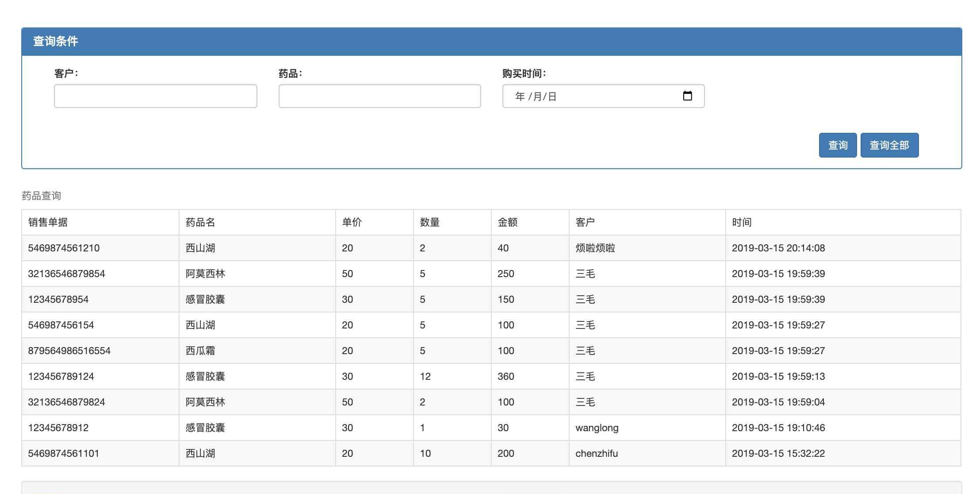Focus the 客户 text input
Image resolution: width=980 pixels, height=494 pixels.
156,96
